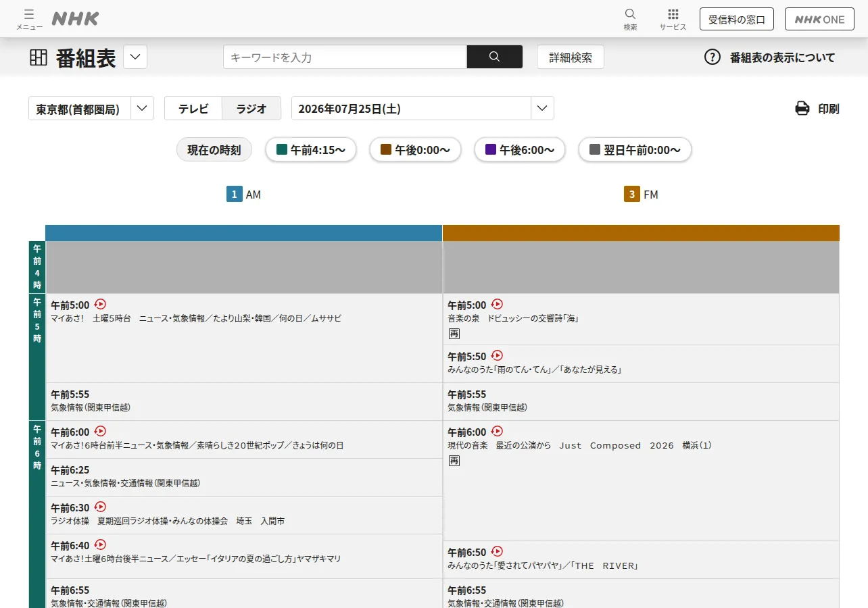This screenshot has height=608, width=868.
Task: Click the NHK logo
Action: pyautogui.click(x=76, y=19)
